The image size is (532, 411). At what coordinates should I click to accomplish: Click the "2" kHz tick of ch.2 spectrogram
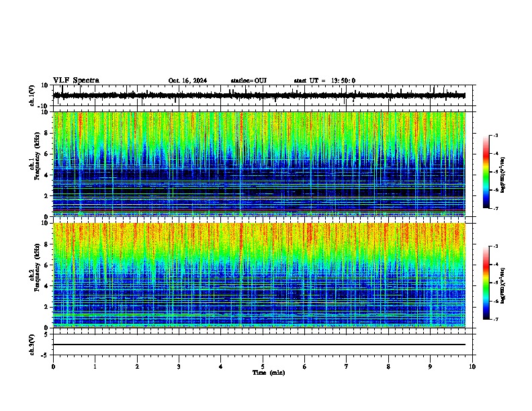pos(47,307)
